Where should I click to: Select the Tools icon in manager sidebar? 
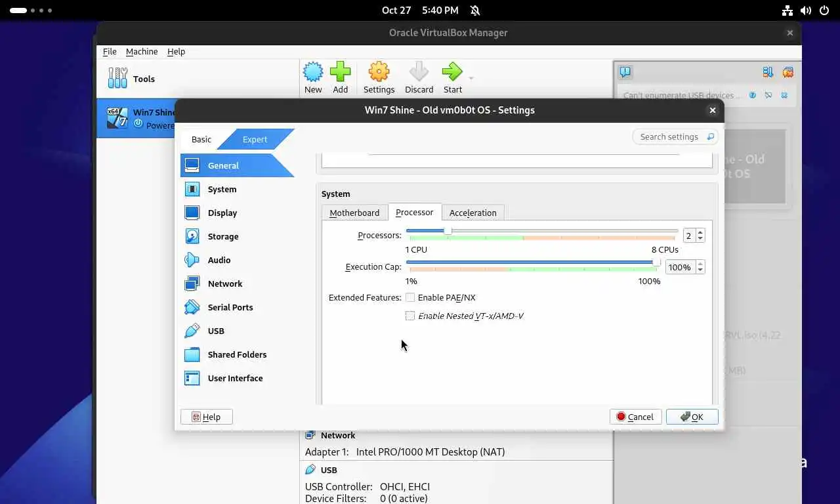pos(118,78)
